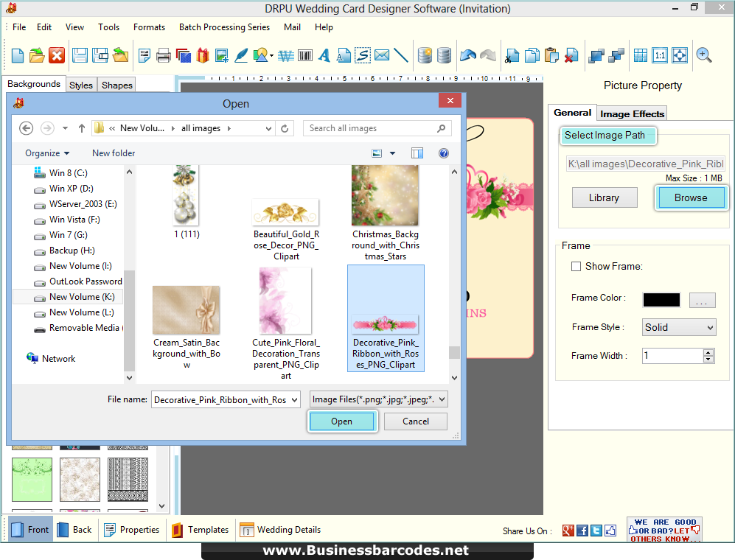The height and width of the screenshot is (560, 735).
Task: Select the Text A tool icon
Action: [324, 55]
